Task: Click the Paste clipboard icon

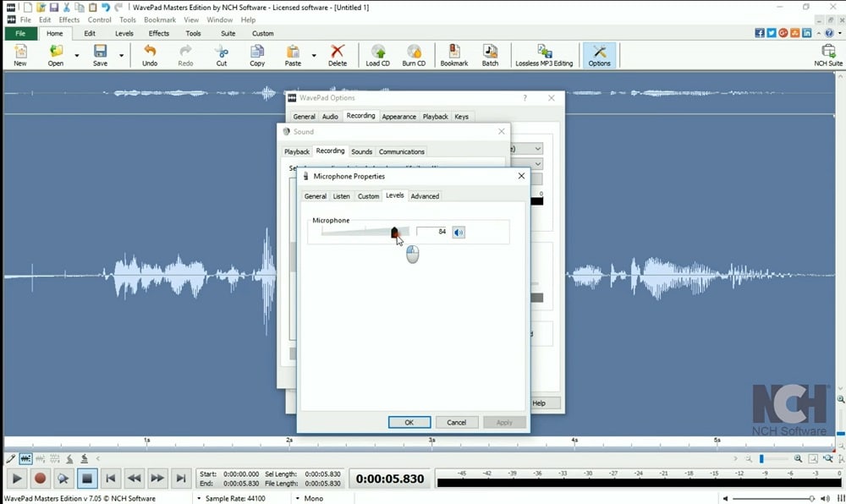Action: pos(293,55)
